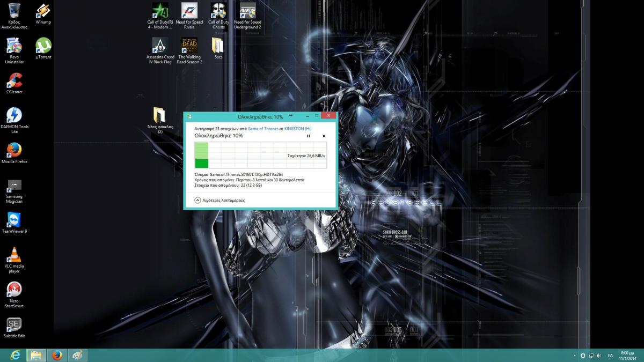Select Need for Speed Rivals shortcut

coord(189,16)
